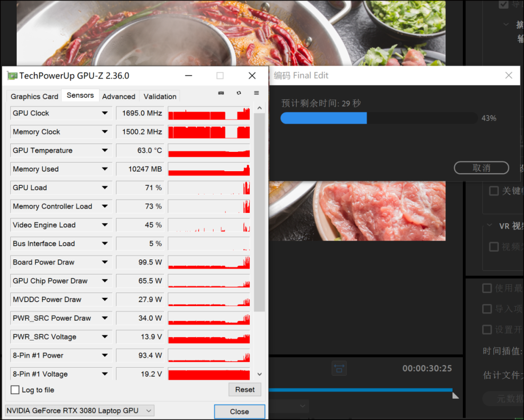
Task: Minimize the GPU-Z window
Action: point(188,76)
